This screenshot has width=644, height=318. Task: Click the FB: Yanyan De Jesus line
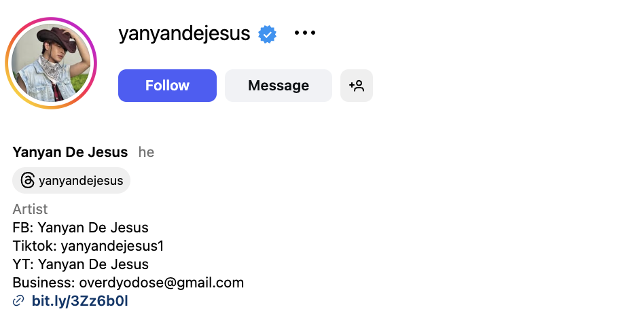coord(80,228)
